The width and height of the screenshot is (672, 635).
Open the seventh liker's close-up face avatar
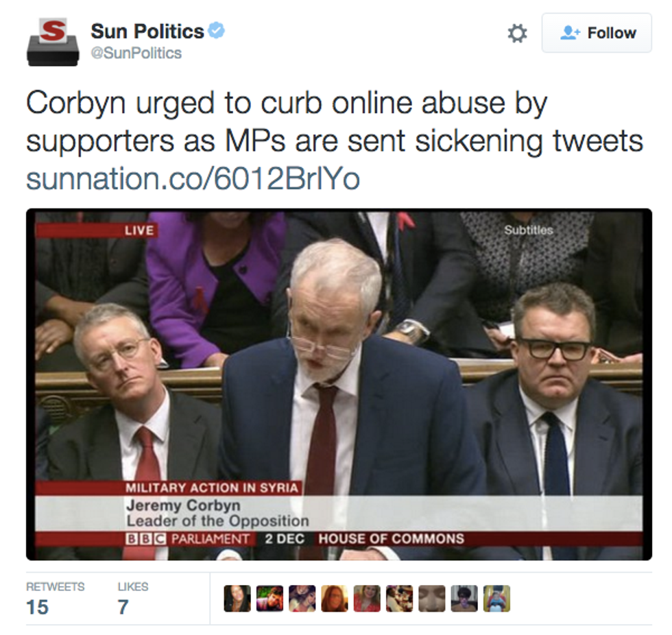pos(432,599)
